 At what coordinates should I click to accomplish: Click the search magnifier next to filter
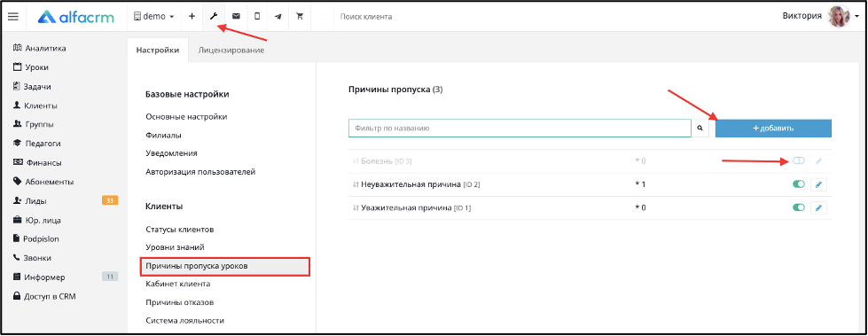(x=700, y=129)
